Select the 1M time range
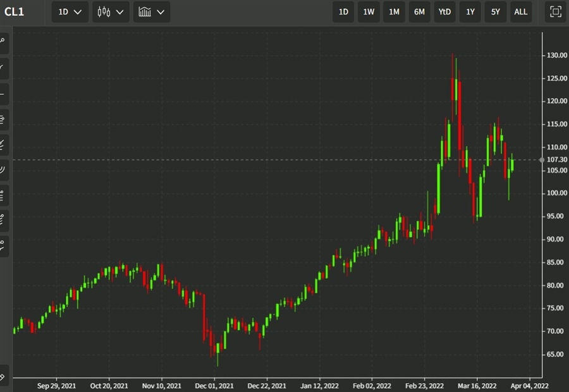Screen dimensions: 569x392 (x=394, y=12)
